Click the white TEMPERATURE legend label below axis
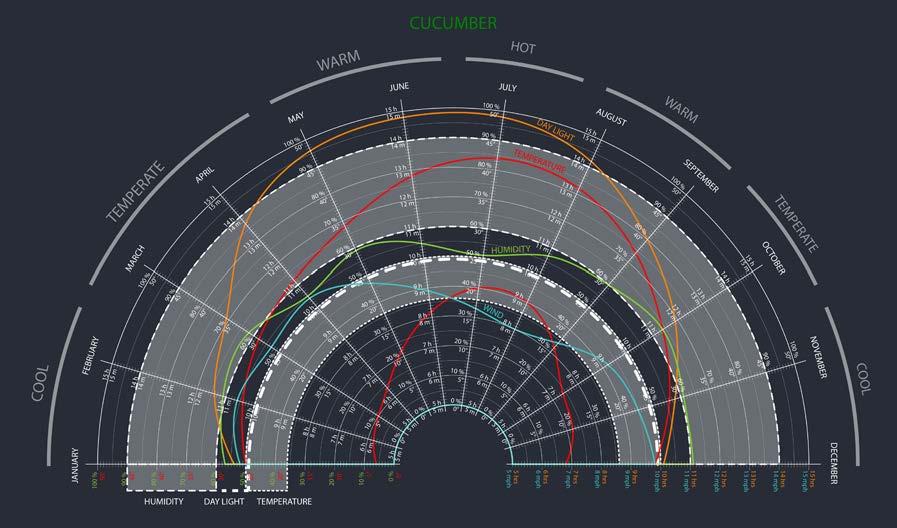Image resolution: width=897 pixels, height=528 pixels. [284, 502]
